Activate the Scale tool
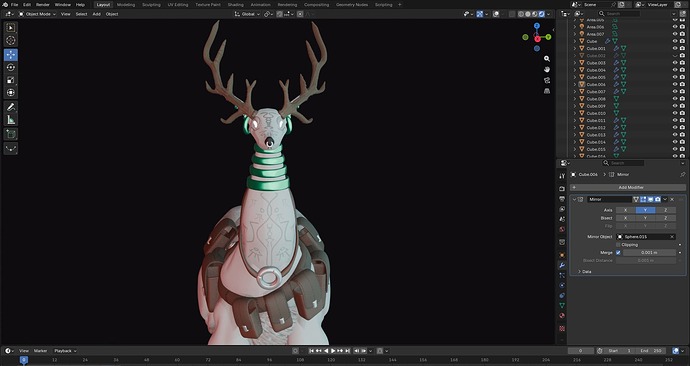Viewport: 690px width, 366px height. [x=11, y=80]
